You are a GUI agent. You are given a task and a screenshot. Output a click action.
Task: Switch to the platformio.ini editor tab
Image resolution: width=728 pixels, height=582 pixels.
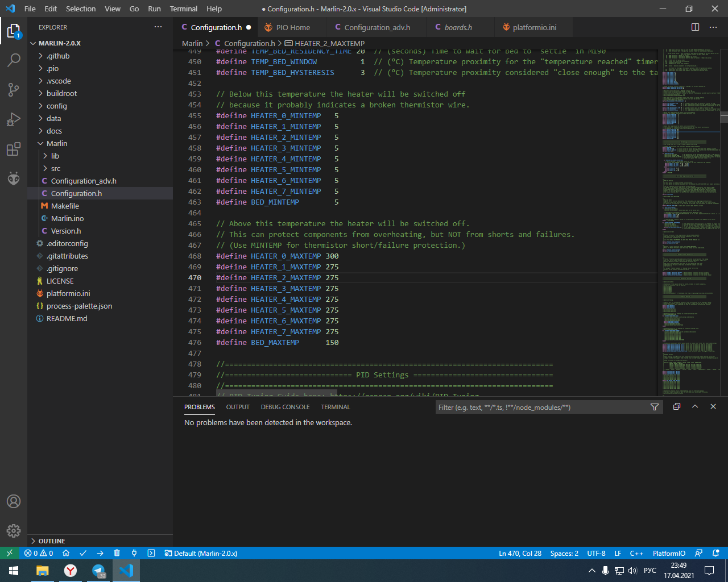coord(534,27)
